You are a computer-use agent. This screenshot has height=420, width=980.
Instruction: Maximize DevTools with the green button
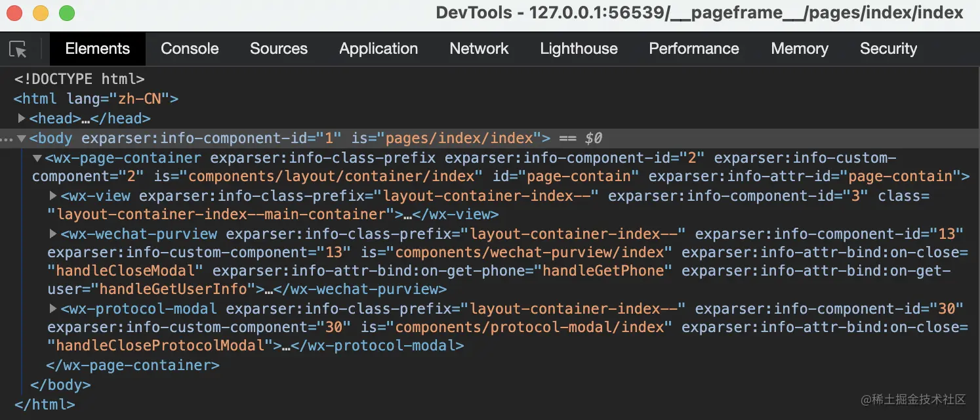[67, 12]
